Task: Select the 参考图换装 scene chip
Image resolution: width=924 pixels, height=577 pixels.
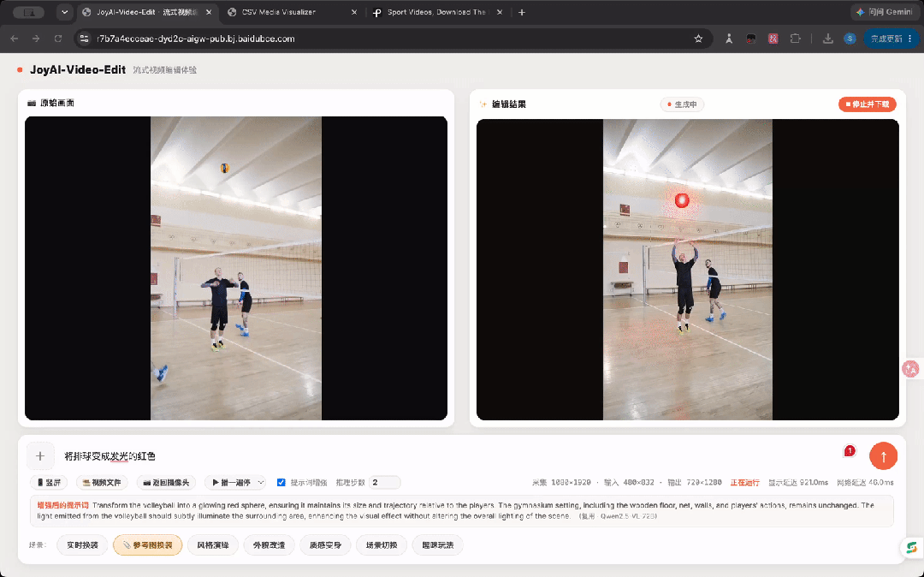Action: [x=147, y=545]
